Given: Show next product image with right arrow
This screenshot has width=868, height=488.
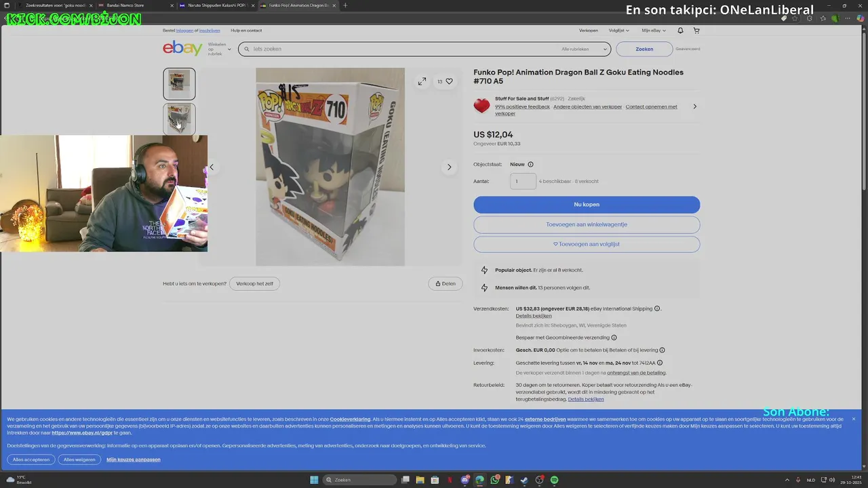Looking at the screenshot, I should [449, 167].
